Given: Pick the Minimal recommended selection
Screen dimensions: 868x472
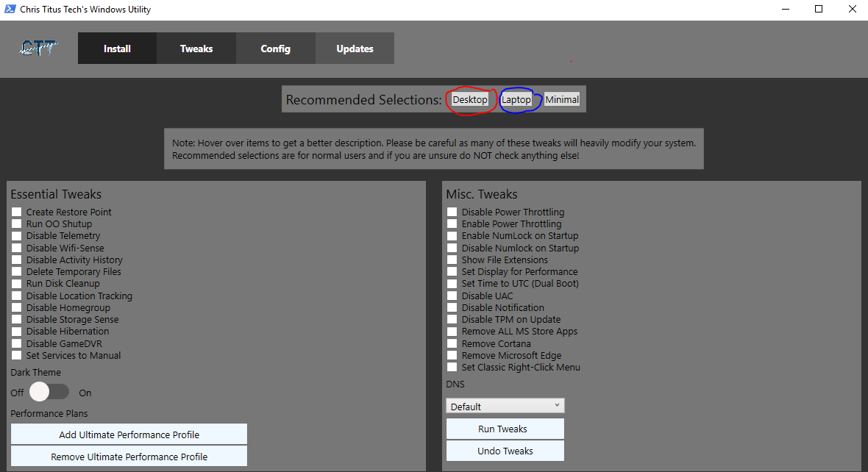Looking at the screenshot, I should [562, 99].
